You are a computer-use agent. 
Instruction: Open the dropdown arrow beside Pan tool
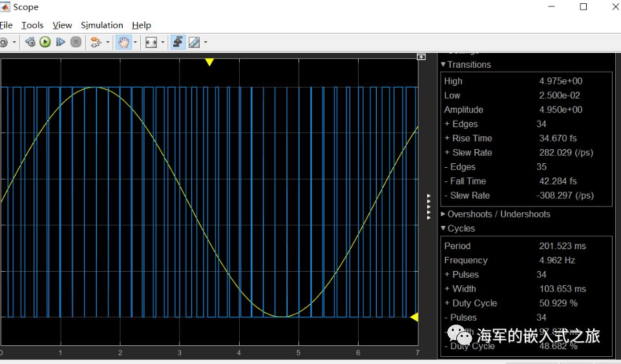click(134, 42)
